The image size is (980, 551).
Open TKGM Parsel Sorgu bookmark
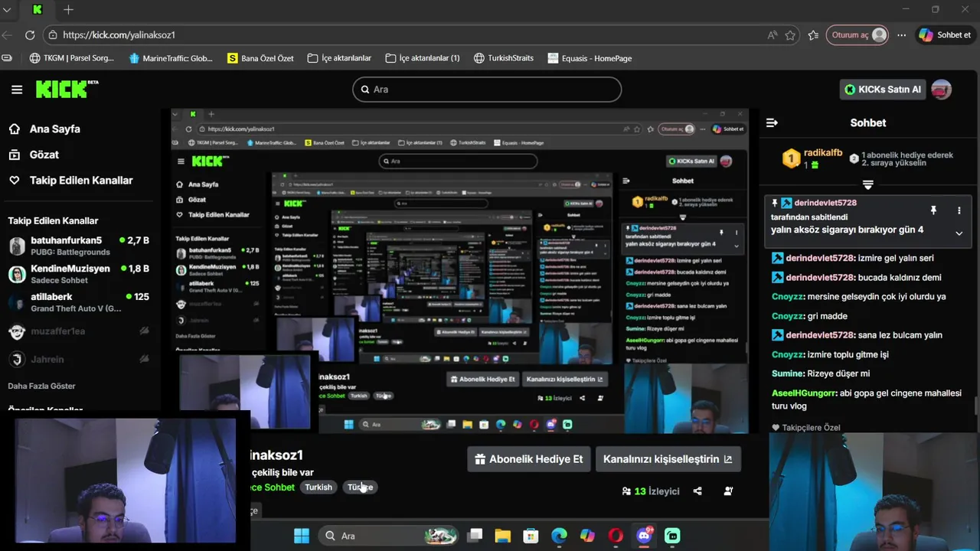(x=72, y=58)
